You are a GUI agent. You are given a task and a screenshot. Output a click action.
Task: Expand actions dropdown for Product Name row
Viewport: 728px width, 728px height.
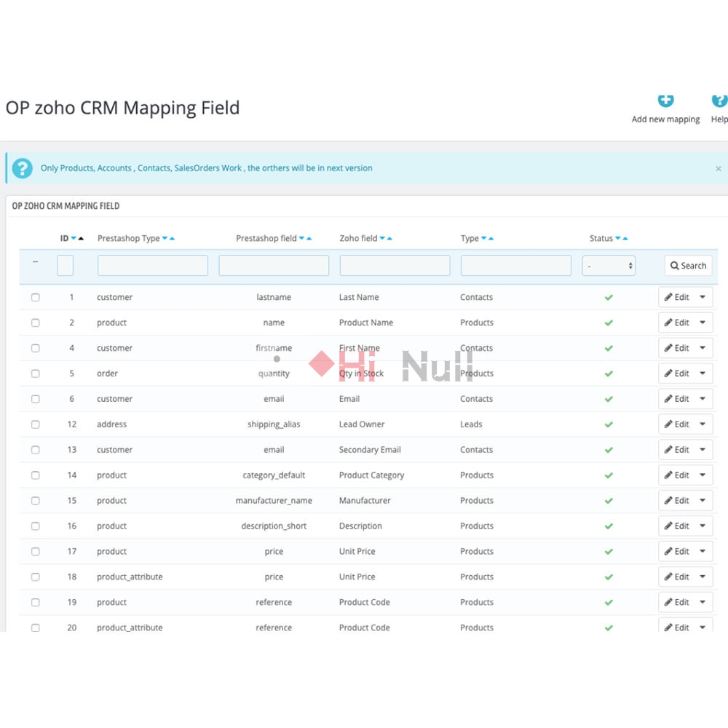(703, 323)
